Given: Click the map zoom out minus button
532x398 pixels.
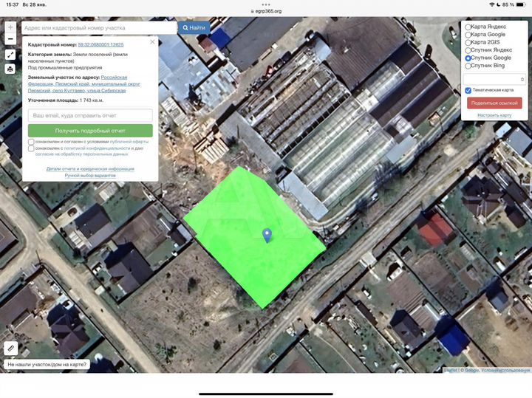Looking at the screenshot, I should coord(10,39).
